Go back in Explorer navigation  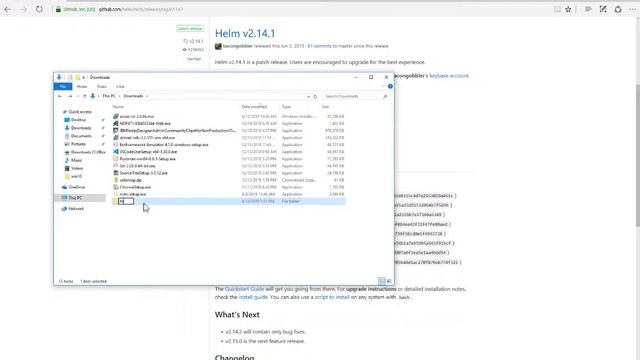(60, 96)
